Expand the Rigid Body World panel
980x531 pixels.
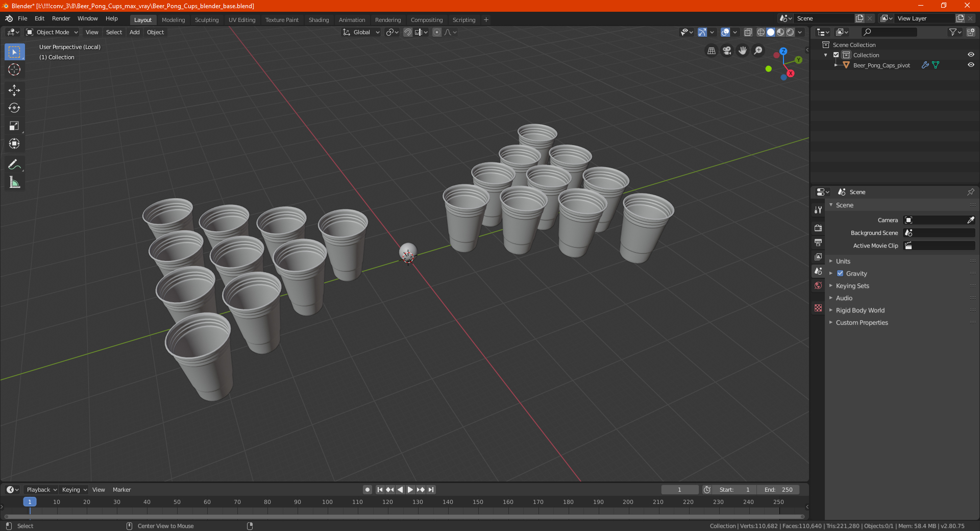pyautogui.click(x=860, y=310)
